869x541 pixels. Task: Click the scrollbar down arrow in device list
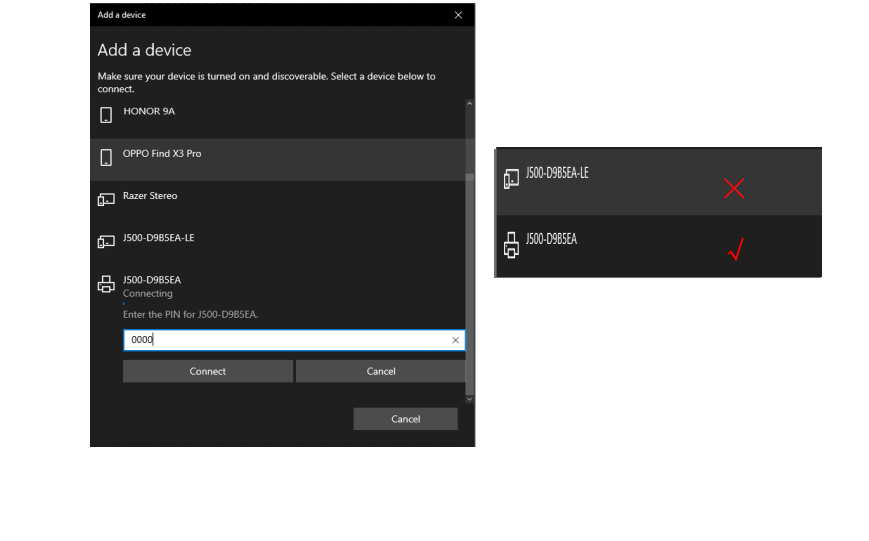[x=469, y=399]
